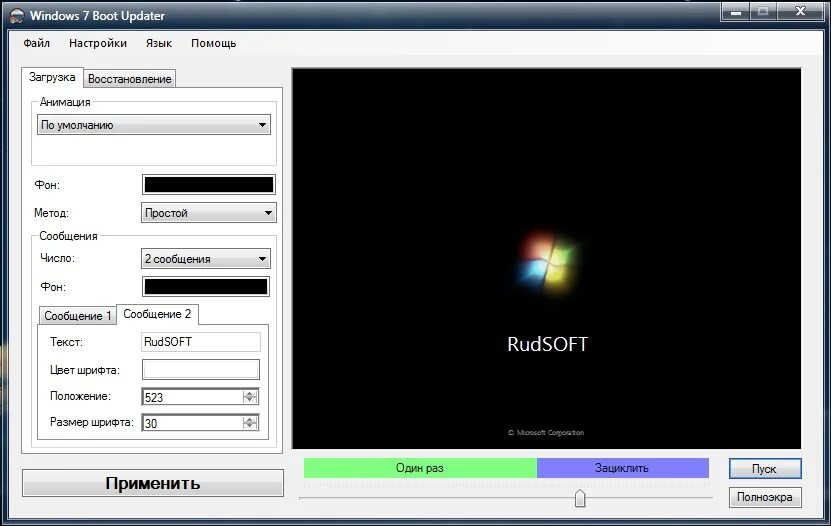Decrease the Положение value with down arrow

pyautogui.click(x=250, y=400)
